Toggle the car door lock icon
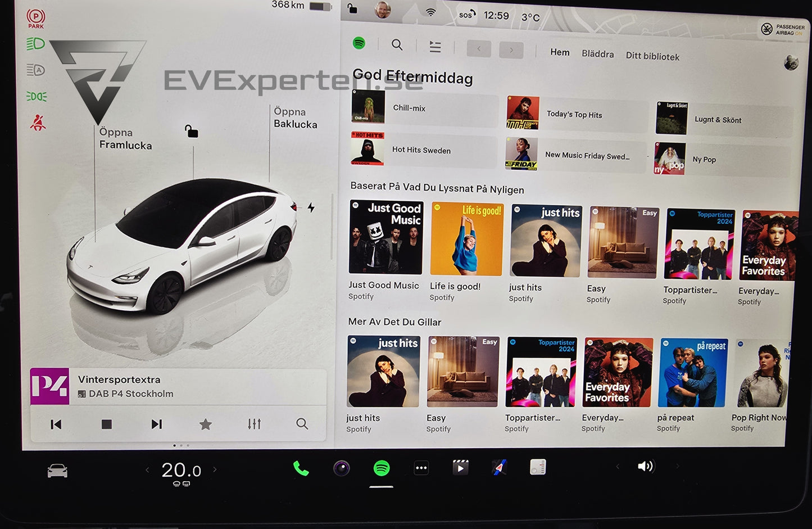The width and height of the screenshot is (812, 529). [192, 132]
